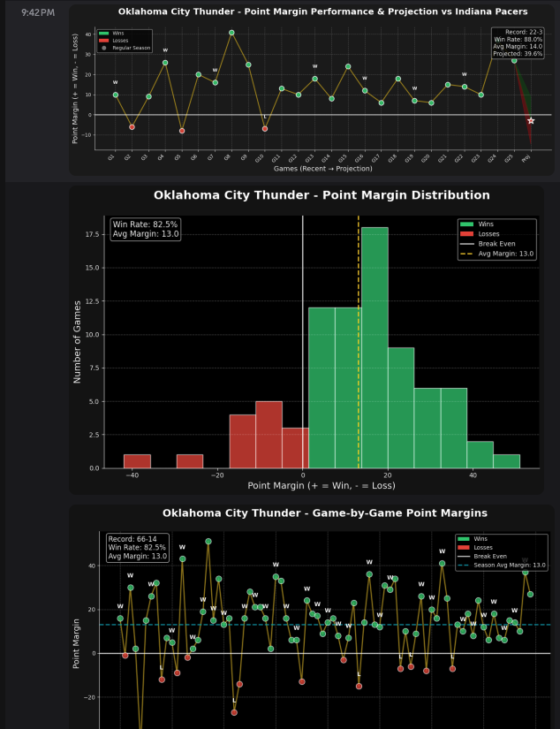This screenshot has height=729, width=560.
Task: Click the histogram's 'Point Margin (+ = Win, - = Loss)' label
Action: point(322,485)
